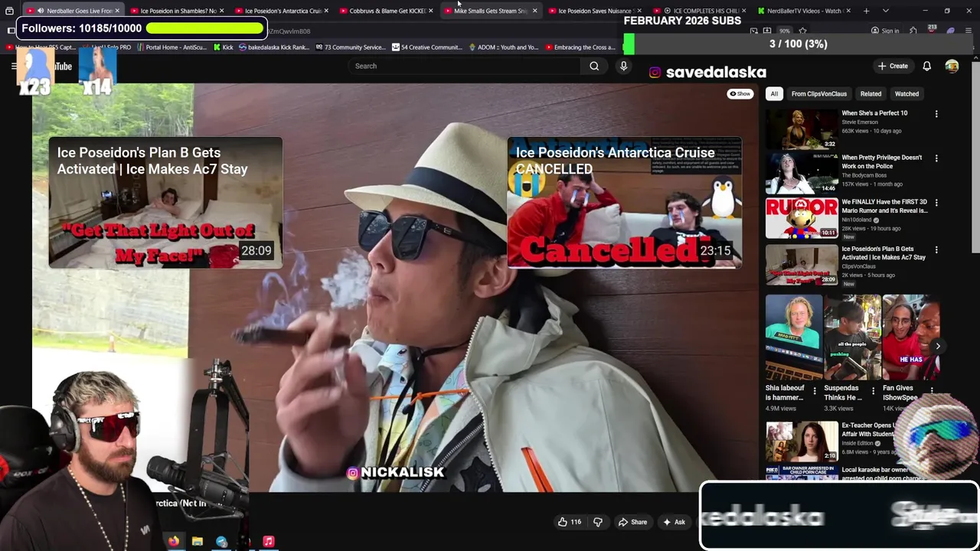Open options for 'Shia labeouf is hammer' short
Screen dimensions: 980x551
(815, 390)
